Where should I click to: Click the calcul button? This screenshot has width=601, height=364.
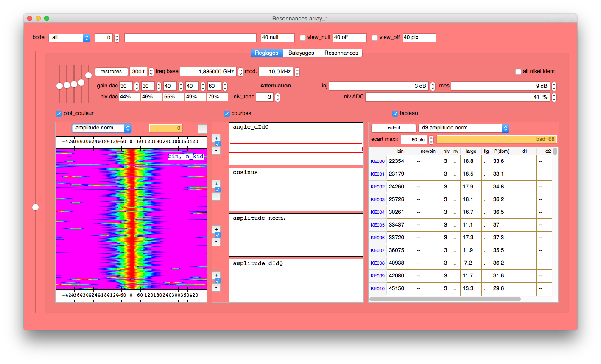[394, 128]
